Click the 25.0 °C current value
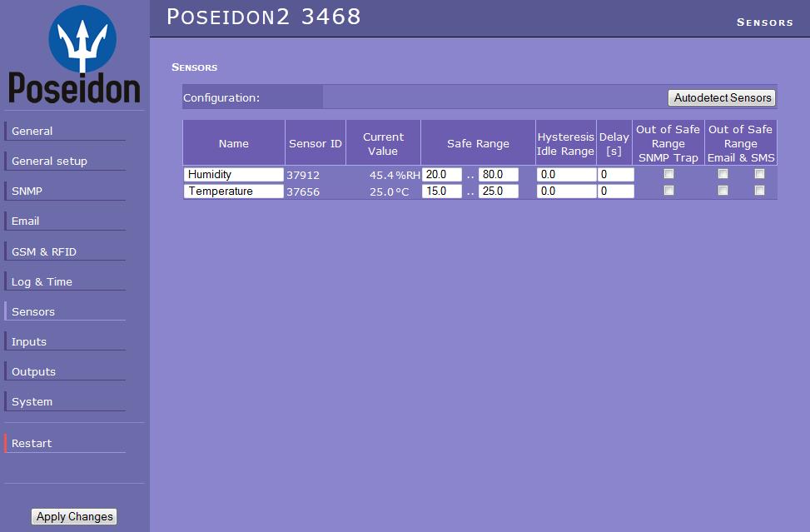Viewport: 810px width, 532px height. coord(389,191)
